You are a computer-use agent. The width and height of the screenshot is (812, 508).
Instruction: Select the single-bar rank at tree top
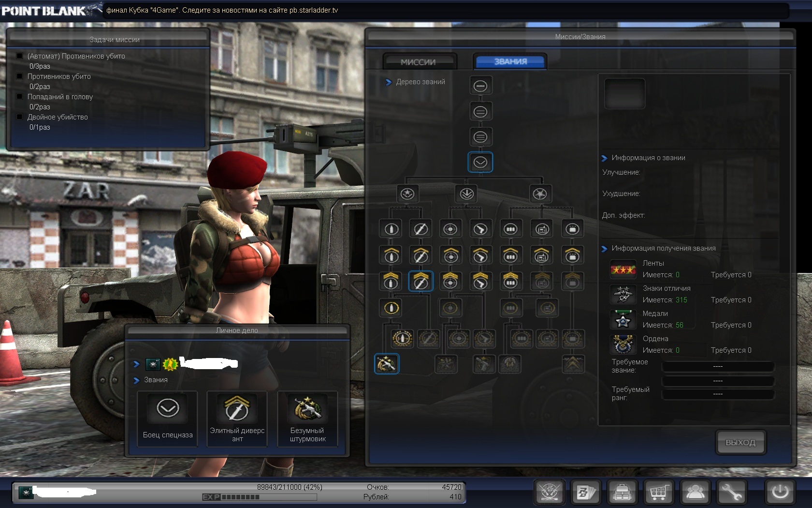(x=480, y=86)
